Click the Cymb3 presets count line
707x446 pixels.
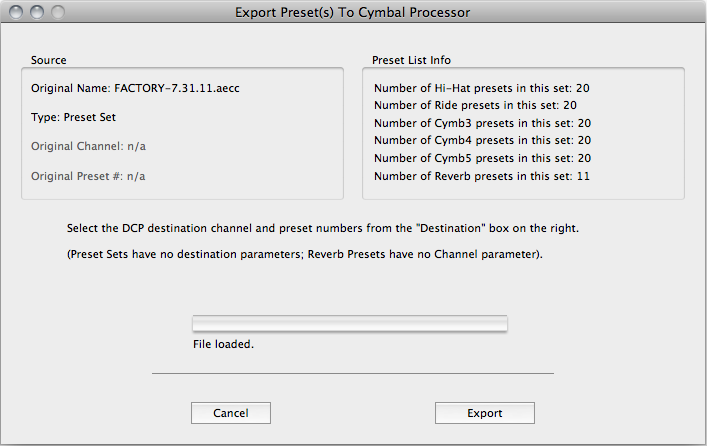pyautogui.click(x=482, y=123)
